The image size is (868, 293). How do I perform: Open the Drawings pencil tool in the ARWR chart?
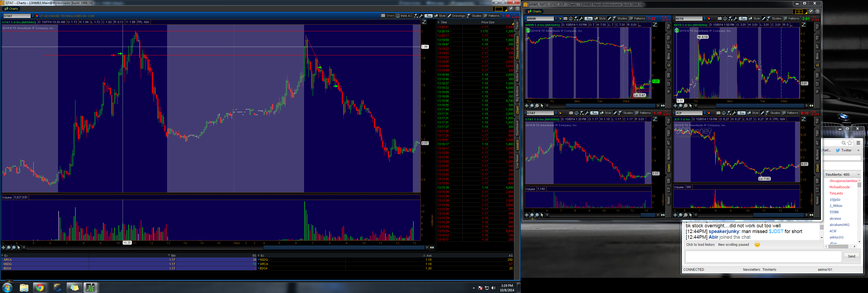[x=609, y=18]
